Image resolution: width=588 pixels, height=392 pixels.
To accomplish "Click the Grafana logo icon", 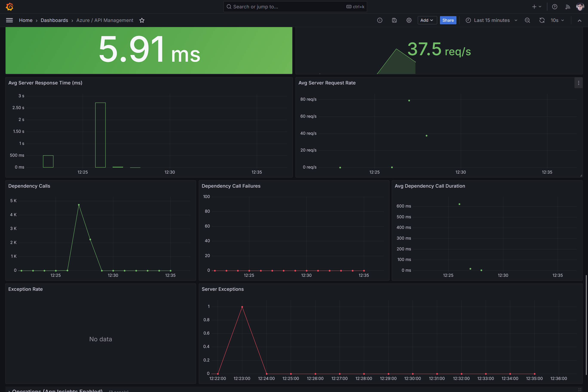I will coord(9,7).
